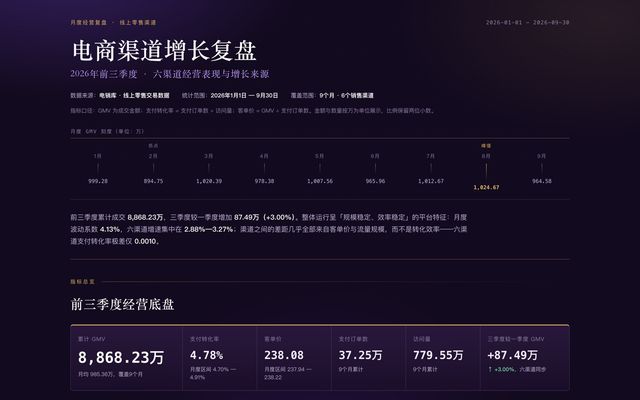Open the 累计 GMV 8,868.23万 card
This screenshot has height=400, width=640.
126,358
